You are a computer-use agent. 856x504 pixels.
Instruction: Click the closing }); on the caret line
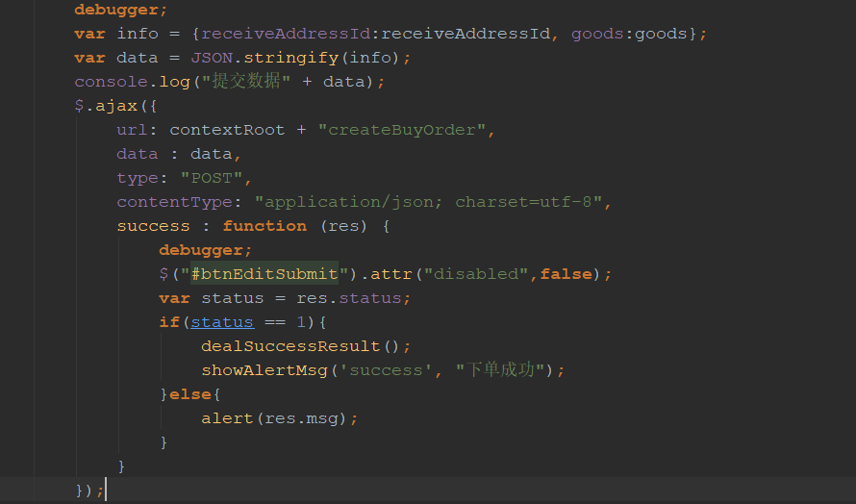pyautogui.click(x=90, y=491)
